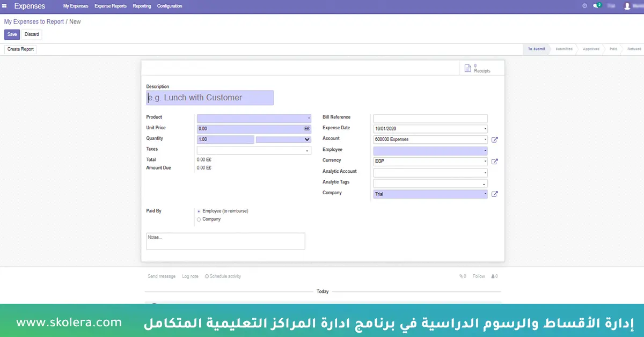644x337 pixels.
Task: Open the messaging conversations icon in top bar
Action: pyautogui.click(x=597, y=6)
